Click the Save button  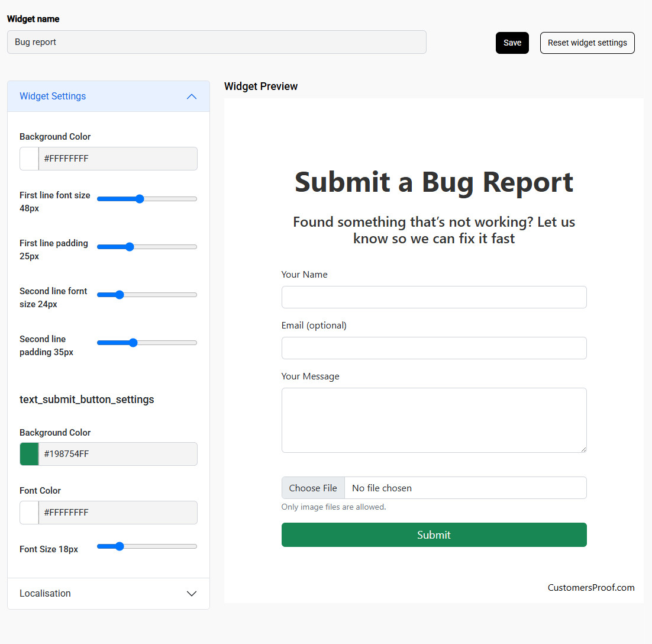(512, 43)
